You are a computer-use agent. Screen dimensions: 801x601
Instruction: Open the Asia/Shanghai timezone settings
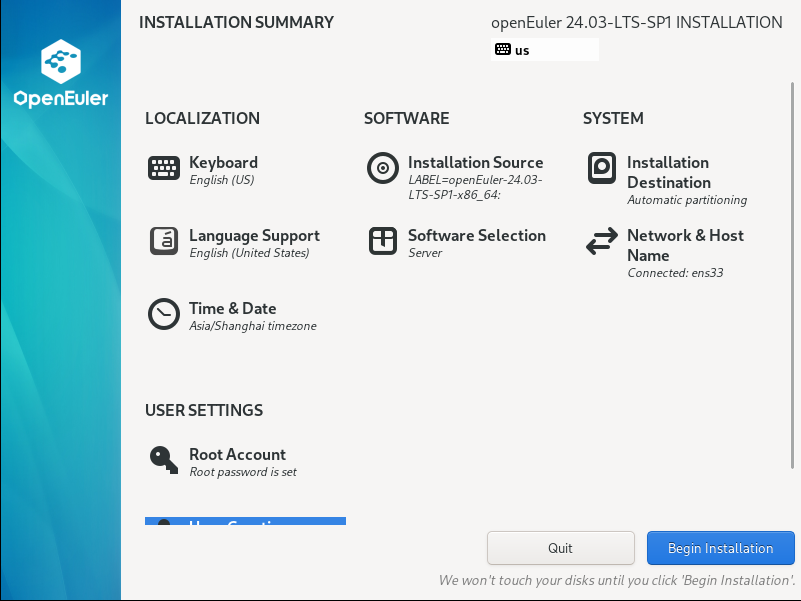(252, 316)
